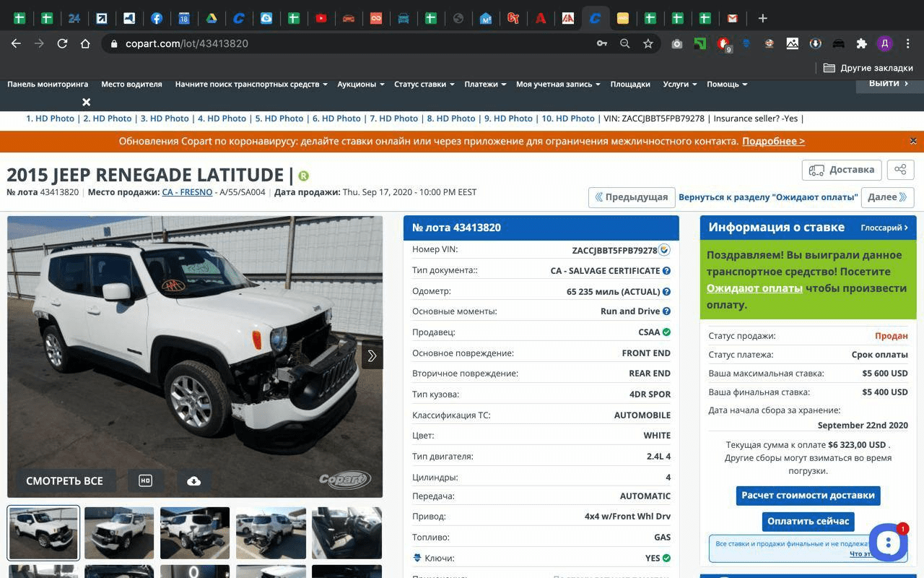Close the coronavirus update banner
Image resolution: width=924 pixels, height=578 pixels.
[x=913, y=141]
